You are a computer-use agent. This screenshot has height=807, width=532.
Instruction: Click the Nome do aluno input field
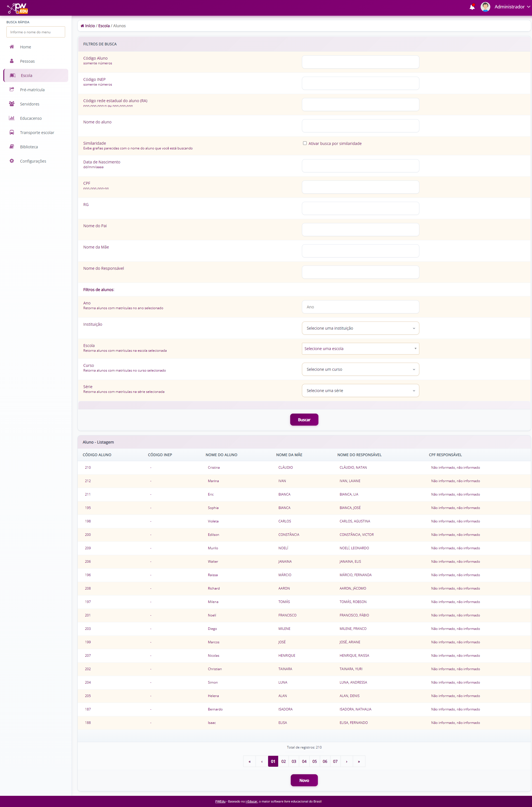pyautogui.click(x=360, y=126)
